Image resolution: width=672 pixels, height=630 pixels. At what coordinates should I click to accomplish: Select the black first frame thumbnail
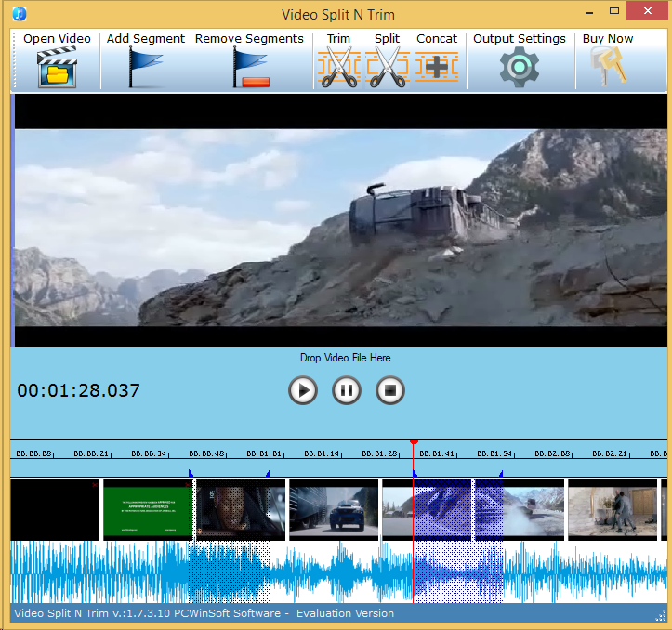[55, 509]
